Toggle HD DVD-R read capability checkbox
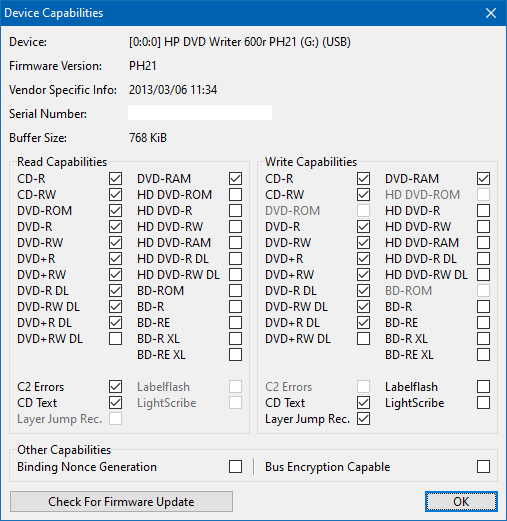This screenshot has width=507, height=521. [x=235, y=210]
